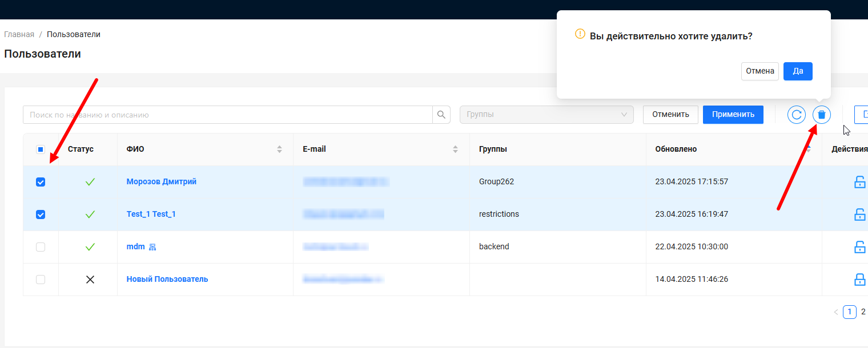Sort table by ФИО column arrows

(279, 149)
